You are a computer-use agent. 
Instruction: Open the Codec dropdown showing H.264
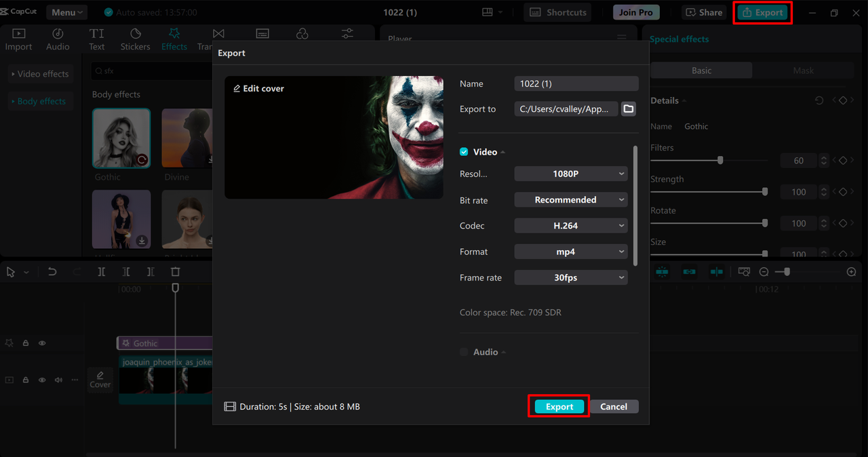tap(571, 225)
